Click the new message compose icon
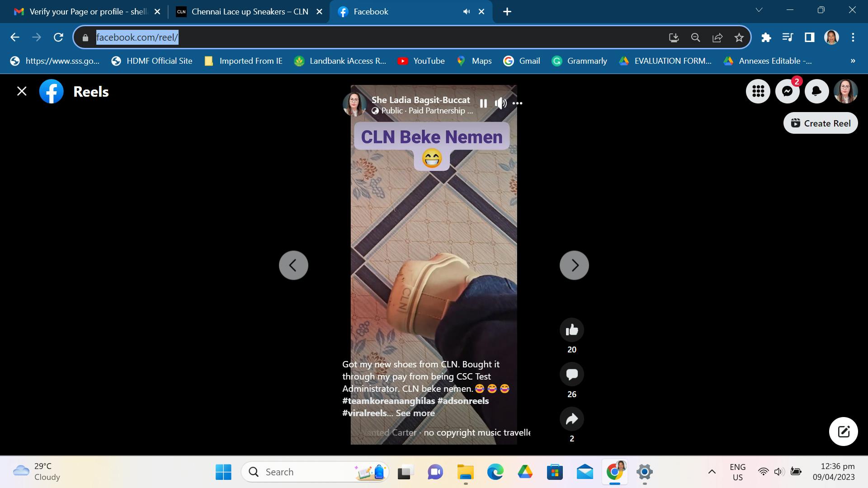 pos(843,432)
